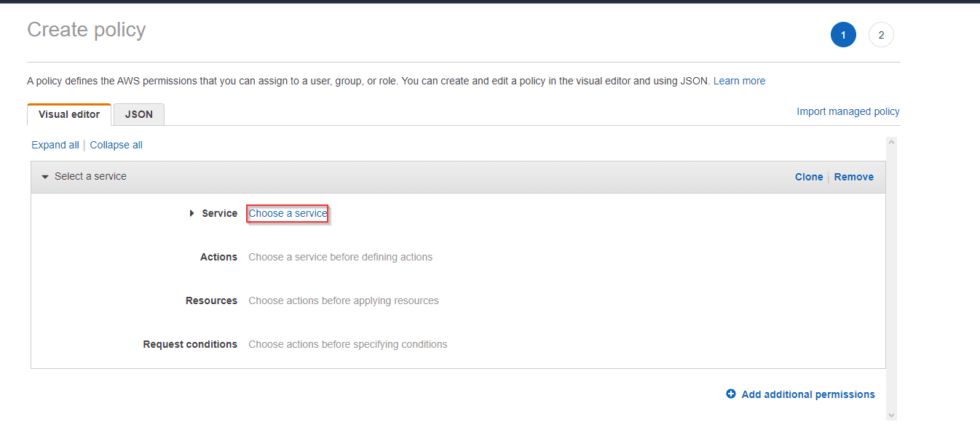
Task: Click the plus icon for additional permissions
Action: coord(731,394)
